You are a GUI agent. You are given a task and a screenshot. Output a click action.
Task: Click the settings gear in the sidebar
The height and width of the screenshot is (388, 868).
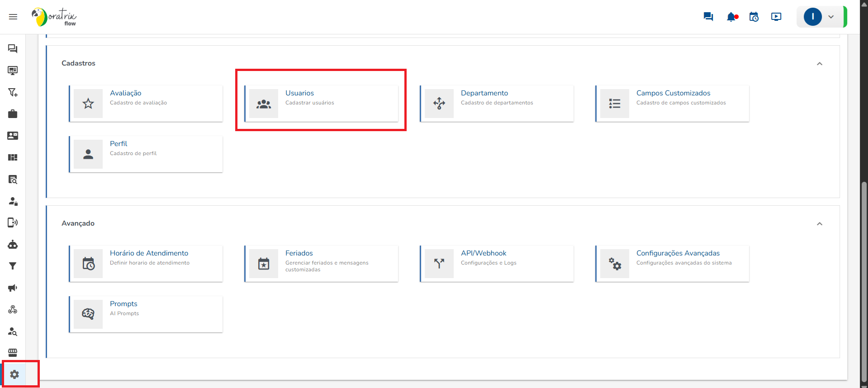14,374
